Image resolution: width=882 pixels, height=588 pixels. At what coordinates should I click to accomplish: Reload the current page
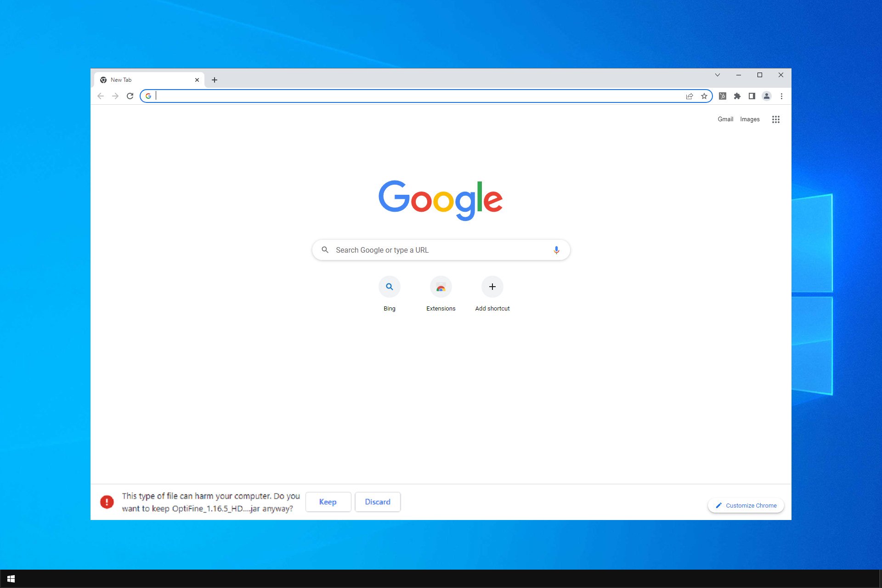tap(130, 96)
